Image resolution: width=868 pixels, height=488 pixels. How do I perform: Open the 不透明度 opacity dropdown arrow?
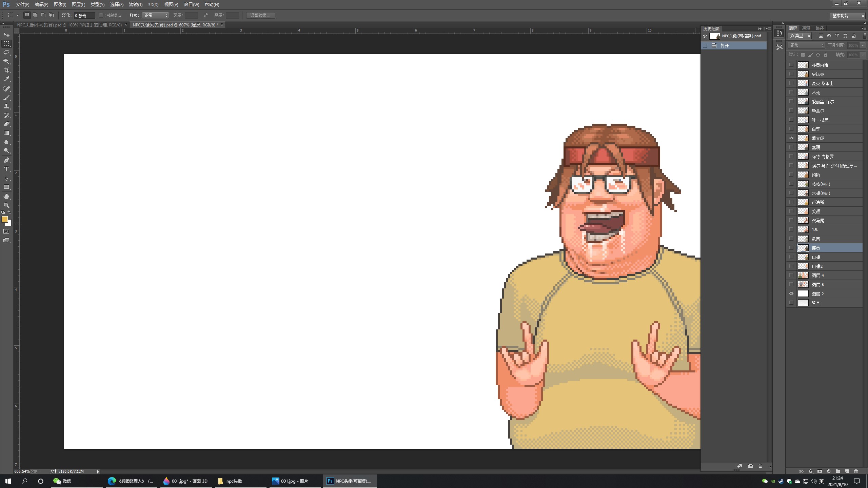(863, 45)
